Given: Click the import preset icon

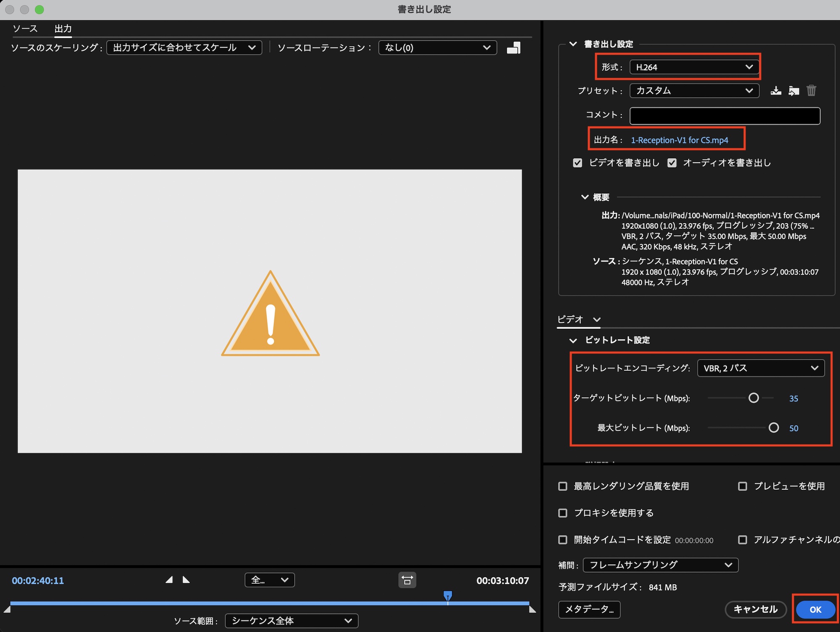Looking at the screenshot, I should [x=793, y=91].
